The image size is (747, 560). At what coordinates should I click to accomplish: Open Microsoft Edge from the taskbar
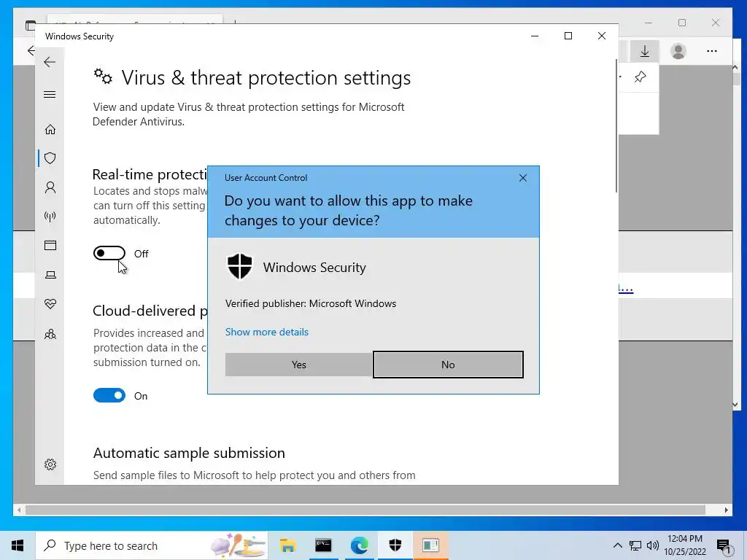tap(359, 545)
